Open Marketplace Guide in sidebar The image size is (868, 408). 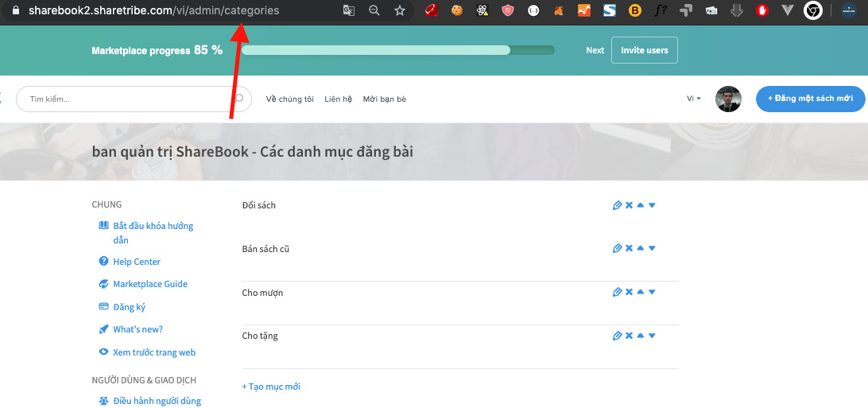pyautogui.click(x=150, y=284)
